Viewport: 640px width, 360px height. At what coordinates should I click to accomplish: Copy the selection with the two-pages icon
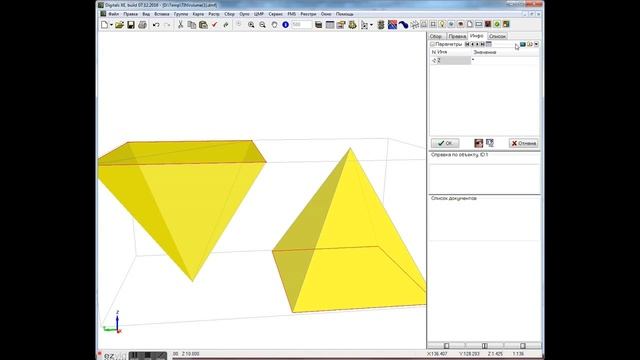point(191,25)
